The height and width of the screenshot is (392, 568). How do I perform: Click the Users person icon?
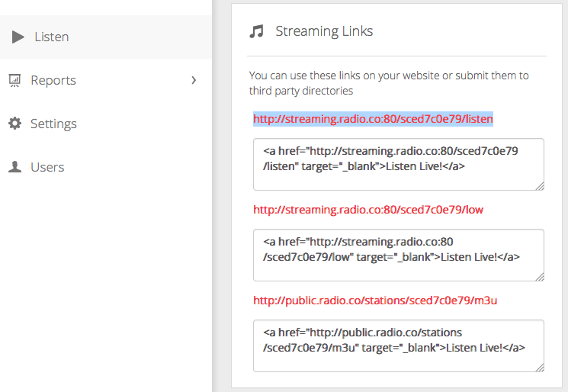(14, 167)
